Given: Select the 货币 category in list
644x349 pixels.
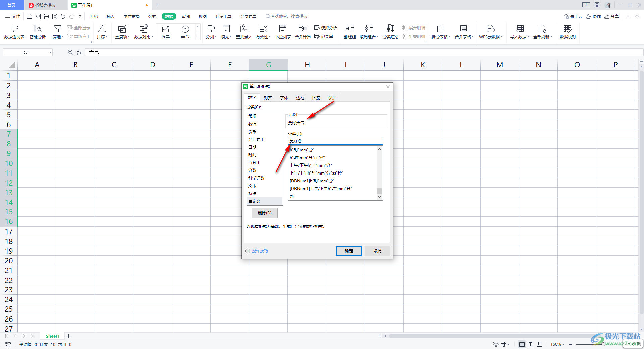Looking at the screenshot, I should (265, 132).
